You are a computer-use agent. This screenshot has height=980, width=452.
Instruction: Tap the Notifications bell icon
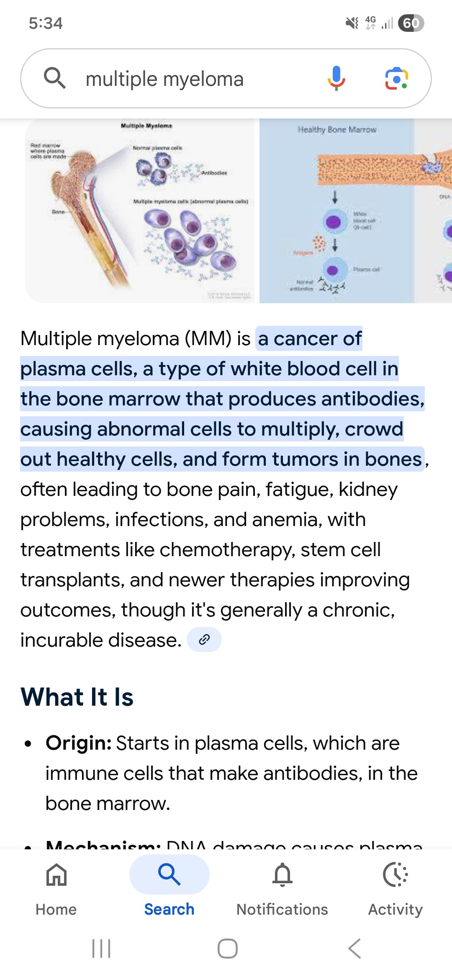point(282,874)
